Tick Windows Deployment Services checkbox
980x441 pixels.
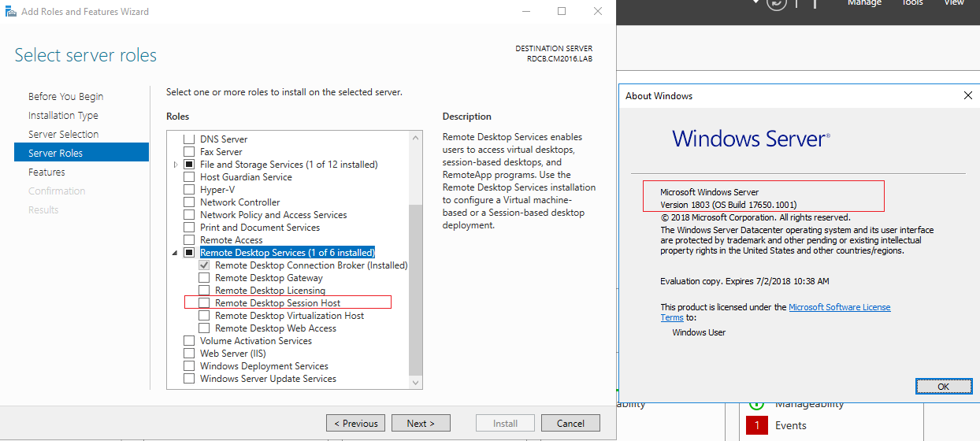pyautogui.click(x=189, y=366)
